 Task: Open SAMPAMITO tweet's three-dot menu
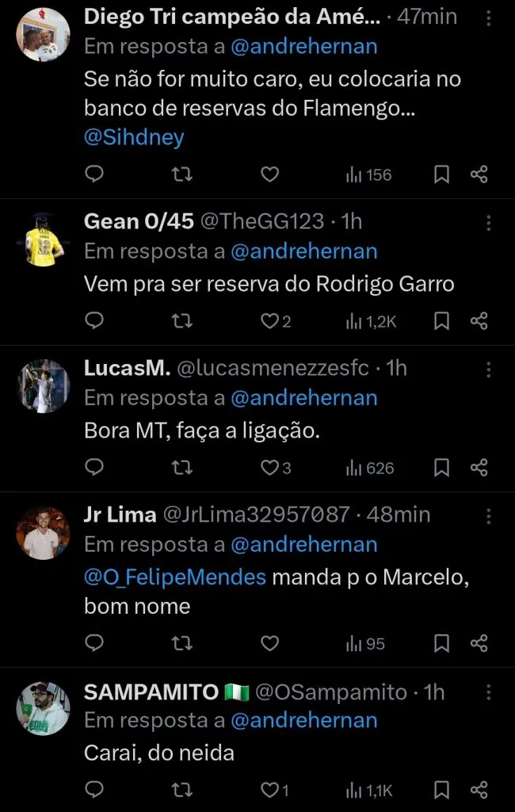tap(489, 694)
